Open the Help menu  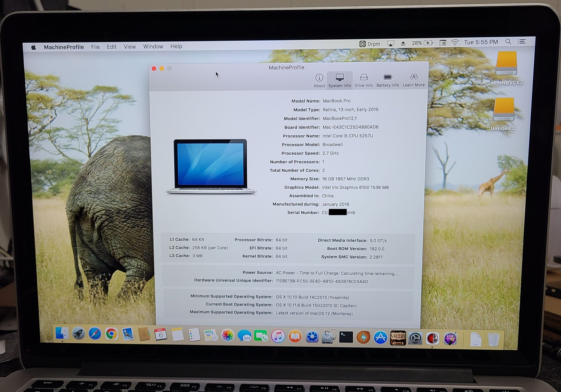(x=176, y=46)
